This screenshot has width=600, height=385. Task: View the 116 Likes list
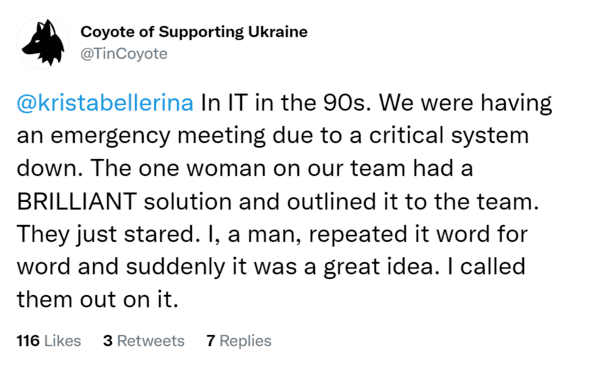coord(49,341)
